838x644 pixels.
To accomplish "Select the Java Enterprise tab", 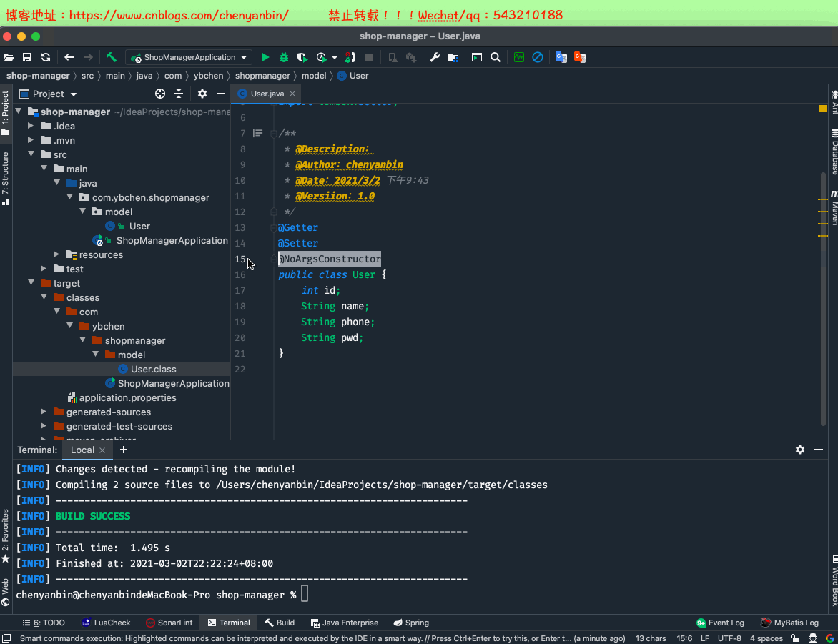I will 345,623.
